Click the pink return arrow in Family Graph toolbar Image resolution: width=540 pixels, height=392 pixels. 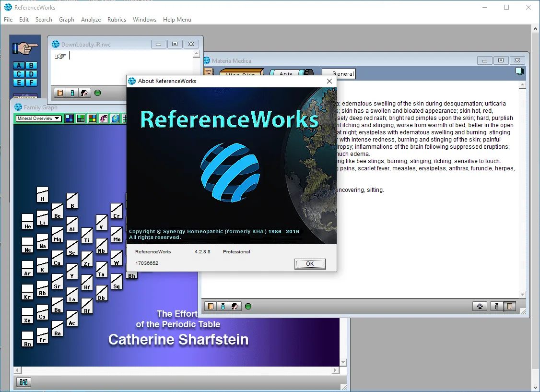tap(104, 119)
